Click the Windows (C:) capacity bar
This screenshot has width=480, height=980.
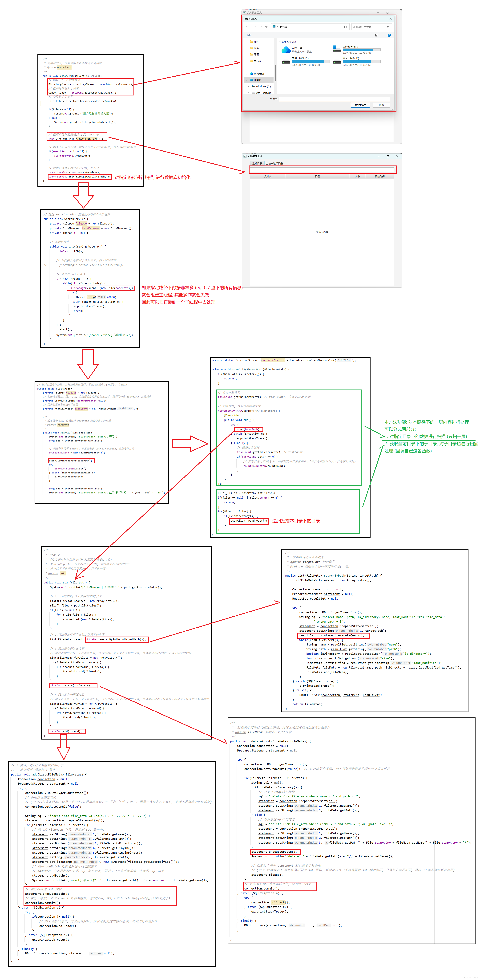362,50
